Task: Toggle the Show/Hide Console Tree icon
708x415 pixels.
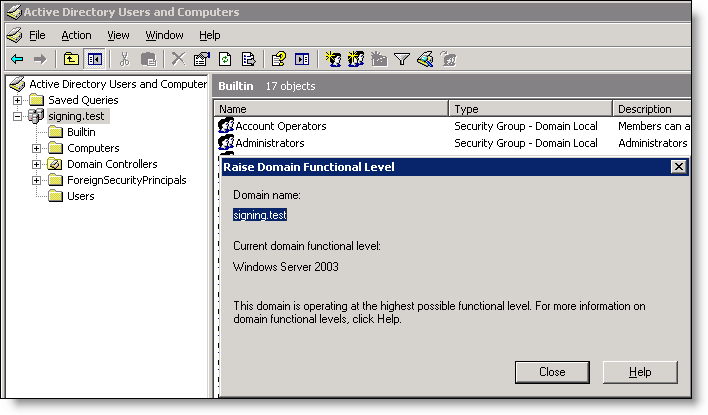Action: (95, 60)
